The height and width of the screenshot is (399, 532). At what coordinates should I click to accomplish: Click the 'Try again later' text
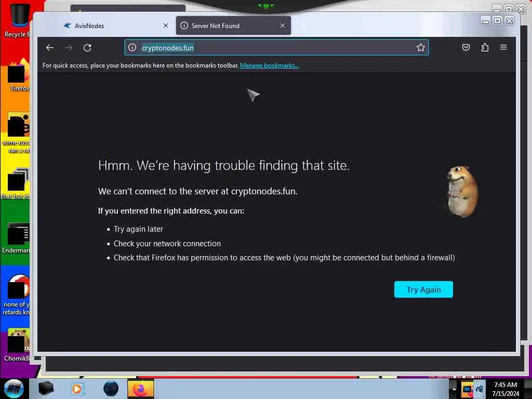138,229
